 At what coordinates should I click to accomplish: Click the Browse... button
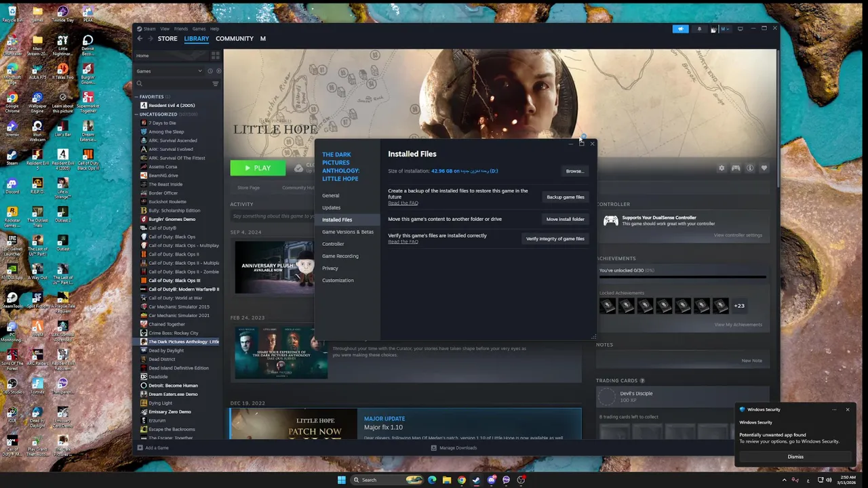coord(574,171)
